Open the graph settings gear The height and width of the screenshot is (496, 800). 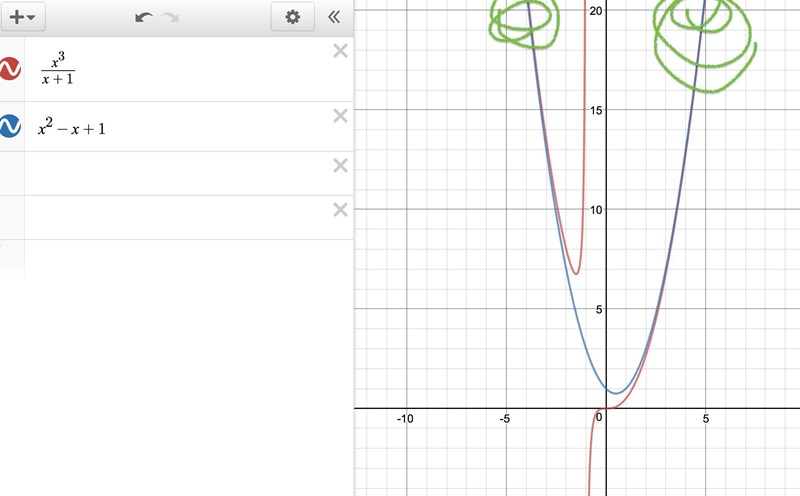pos(292,17)
